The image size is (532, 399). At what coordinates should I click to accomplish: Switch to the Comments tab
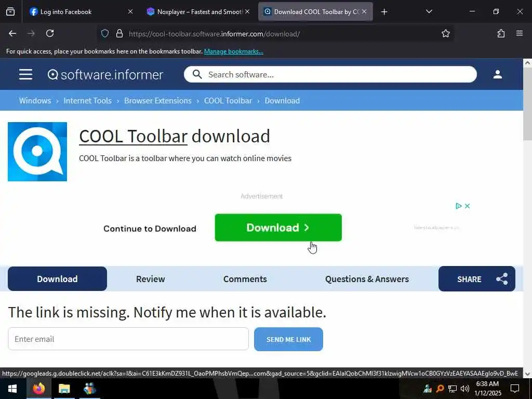(x=245, y=279)
